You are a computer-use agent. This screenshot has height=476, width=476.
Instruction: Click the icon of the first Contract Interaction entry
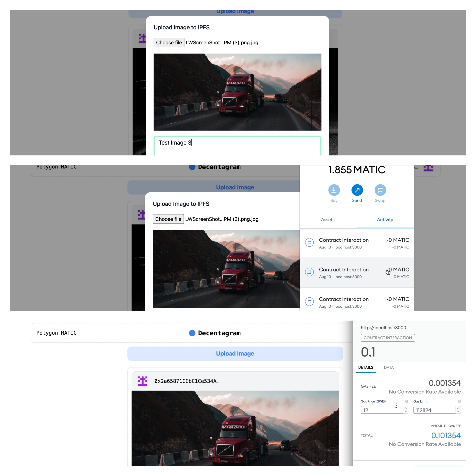coord(309,242)
